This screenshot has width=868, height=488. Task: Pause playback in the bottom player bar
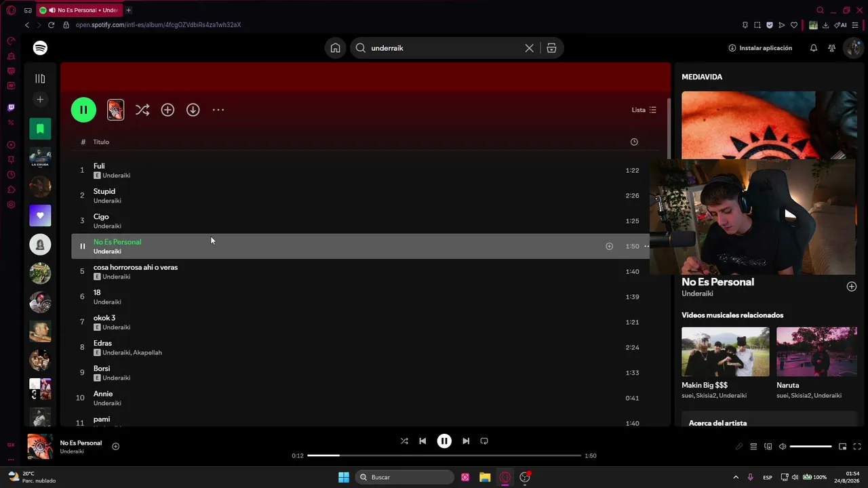[444, 441]
